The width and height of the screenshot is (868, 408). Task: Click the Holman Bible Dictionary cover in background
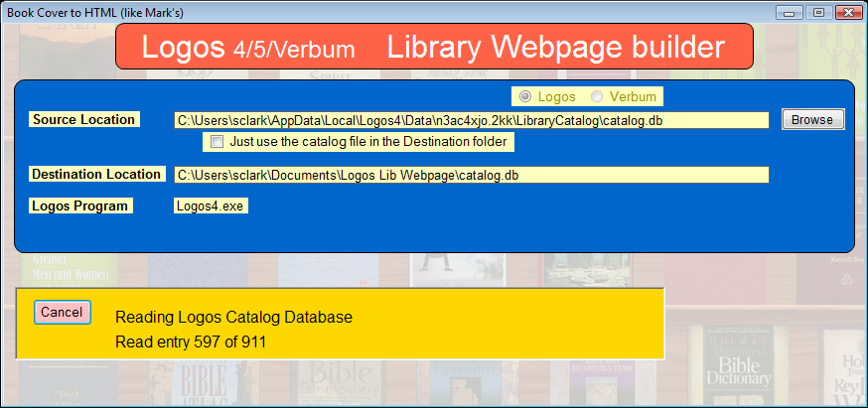pos(738,365)
